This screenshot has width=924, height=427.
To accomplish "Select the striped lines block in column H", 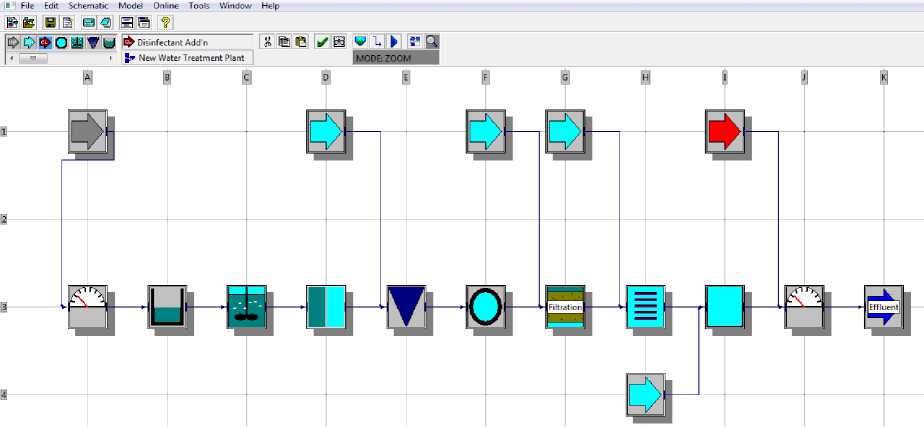I will click(645, 307).
